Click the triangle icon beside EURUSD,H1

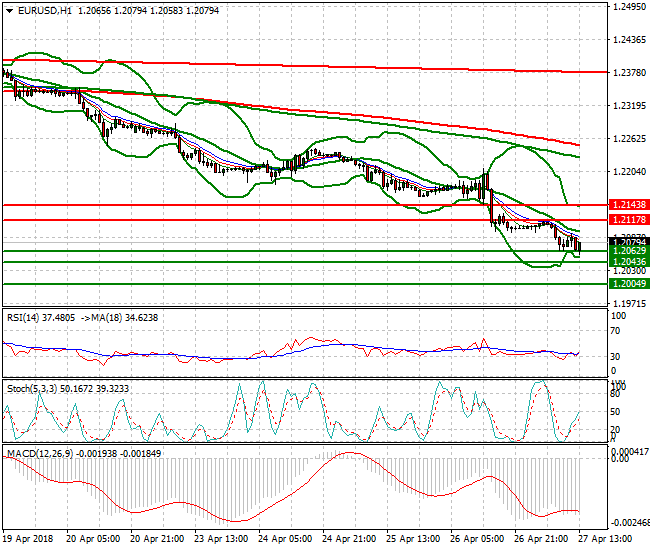point(7,10)
